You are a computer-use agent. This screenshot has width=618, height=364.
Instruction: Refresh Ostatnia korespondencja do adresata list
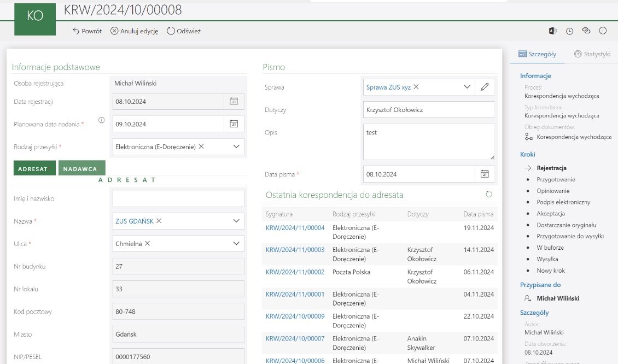click(489, 195)
